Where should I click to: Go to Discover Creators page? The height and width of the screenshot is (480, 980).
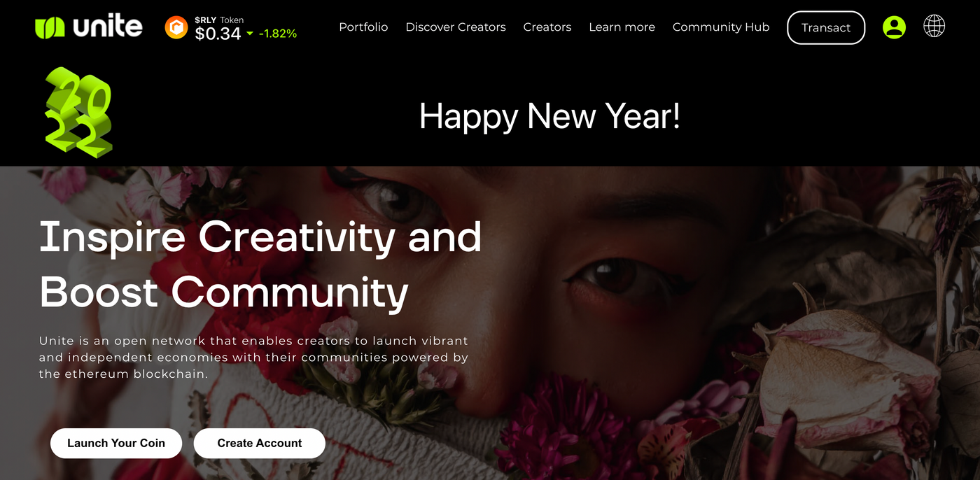[456, 27]
